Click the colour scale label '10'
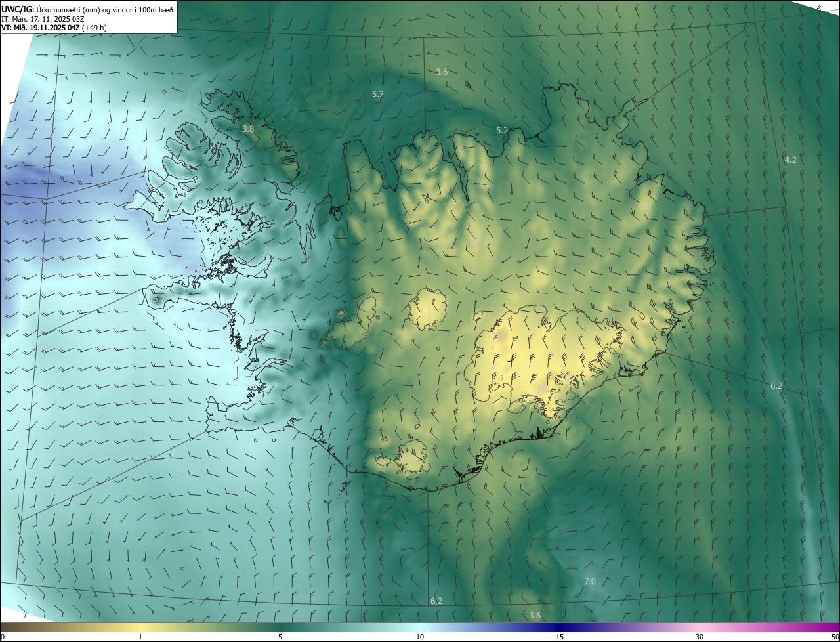The height and width of the screenshot is (642, 840). (420, 637)
